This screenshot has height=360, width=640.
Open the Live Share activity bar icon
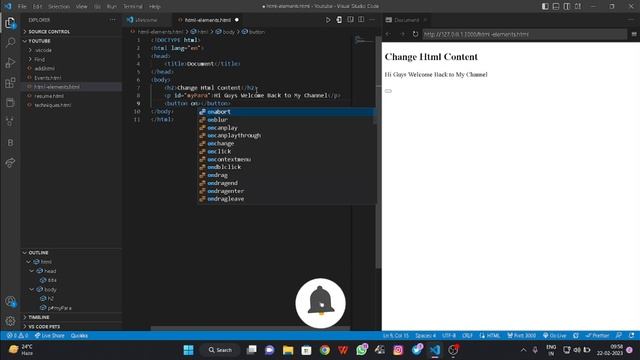click(x=10, y=163)
